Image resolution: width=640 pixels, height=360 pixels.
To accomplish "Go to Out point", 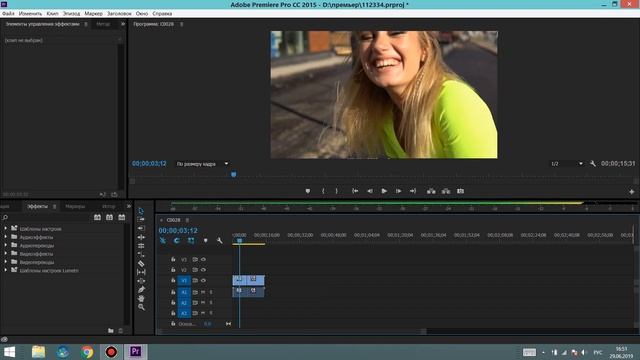I will pos(413,191).
